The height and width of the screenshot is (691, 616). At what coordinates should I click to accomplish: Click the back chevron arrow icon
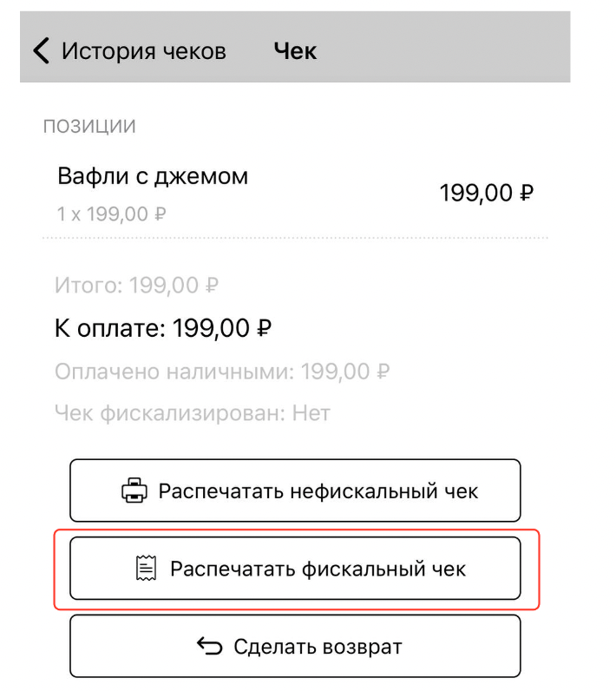click(41, 50)
